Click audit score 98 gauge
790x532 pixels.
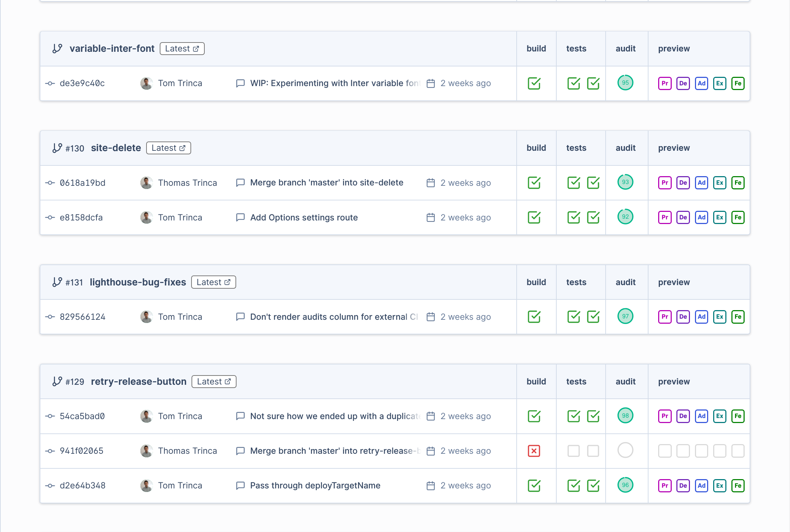tap(625, 416)
